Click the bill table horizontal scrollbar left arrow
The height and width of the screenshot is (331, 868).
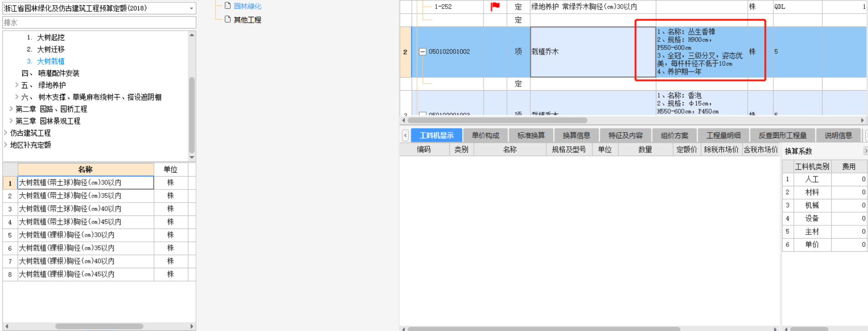403,120
